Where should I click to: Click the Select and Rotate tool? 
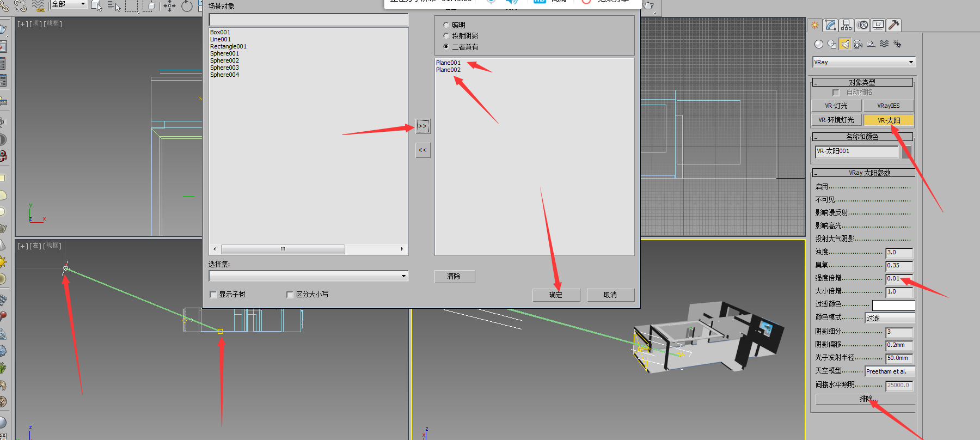pos(187,6)
